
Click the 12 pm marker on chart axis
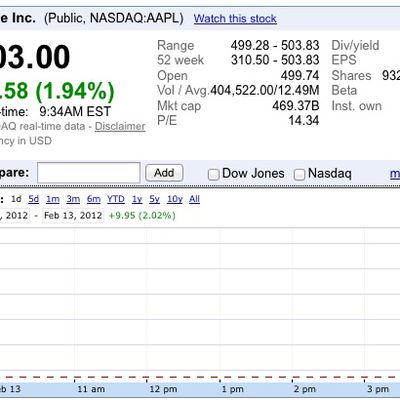pos(163,389)
